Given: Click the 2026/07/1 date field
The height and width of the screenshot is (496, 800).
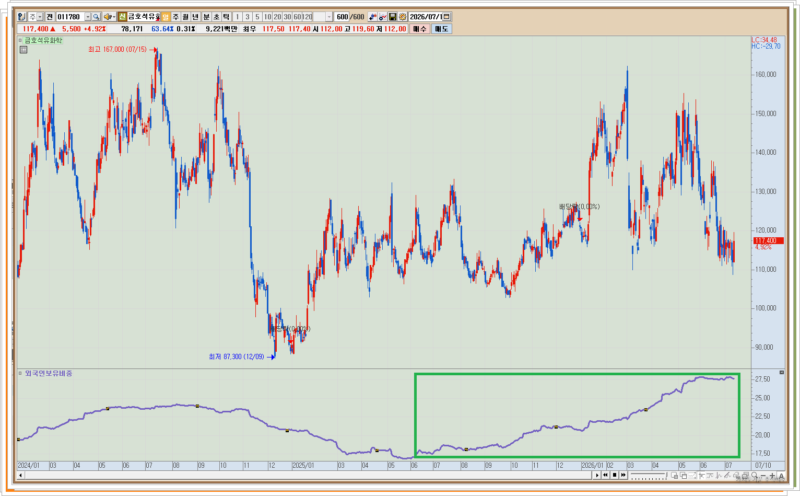Looking at the screenshot, I should [x=426, y=17].
